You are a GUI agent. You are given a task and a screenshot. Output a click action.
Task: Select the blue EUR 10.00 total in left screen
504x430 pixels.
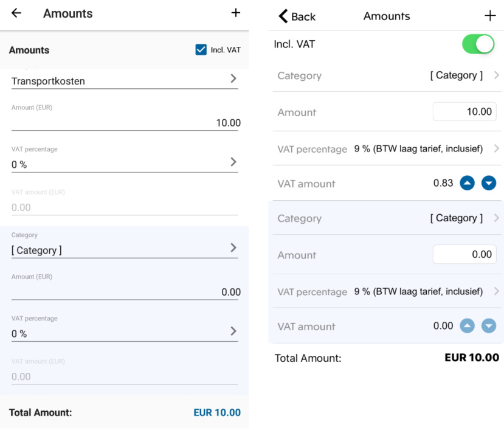(x=217, y=412)
